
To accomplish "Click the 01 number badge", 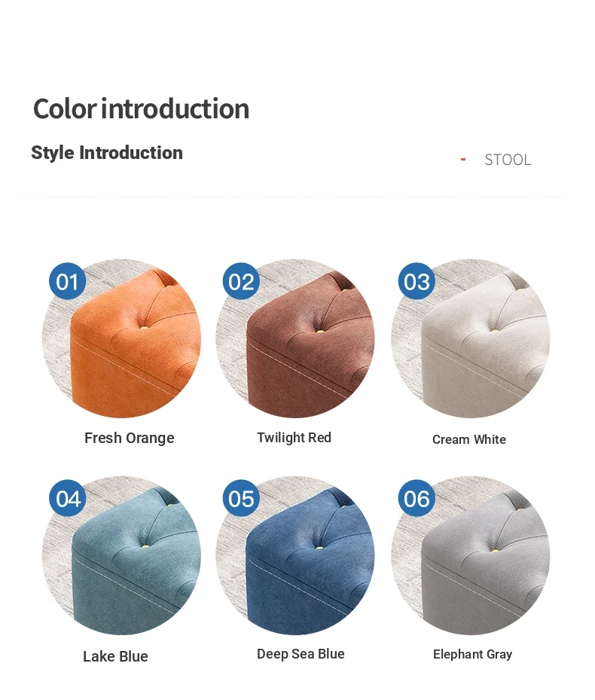I will point(67,281).
